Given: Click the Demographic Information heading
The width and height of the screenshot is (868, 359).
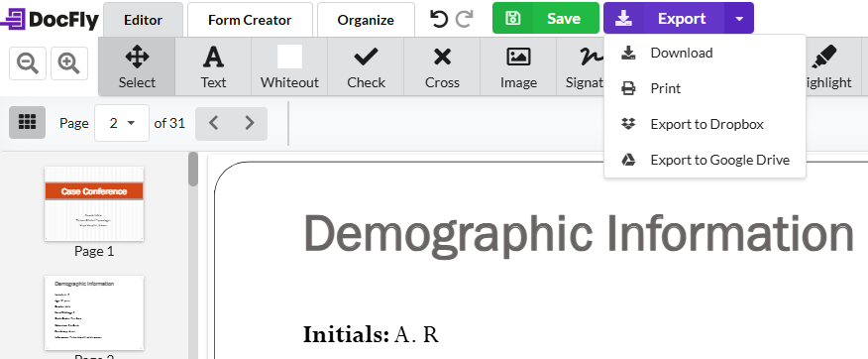Looking at the screenshot, I should 579,234.
